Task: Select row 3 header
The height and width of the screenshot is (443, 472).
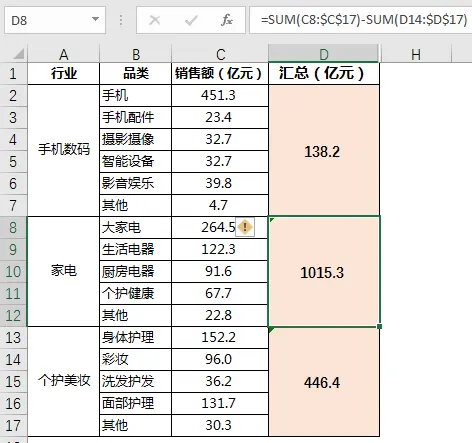Action: click(x=13, y=118)
